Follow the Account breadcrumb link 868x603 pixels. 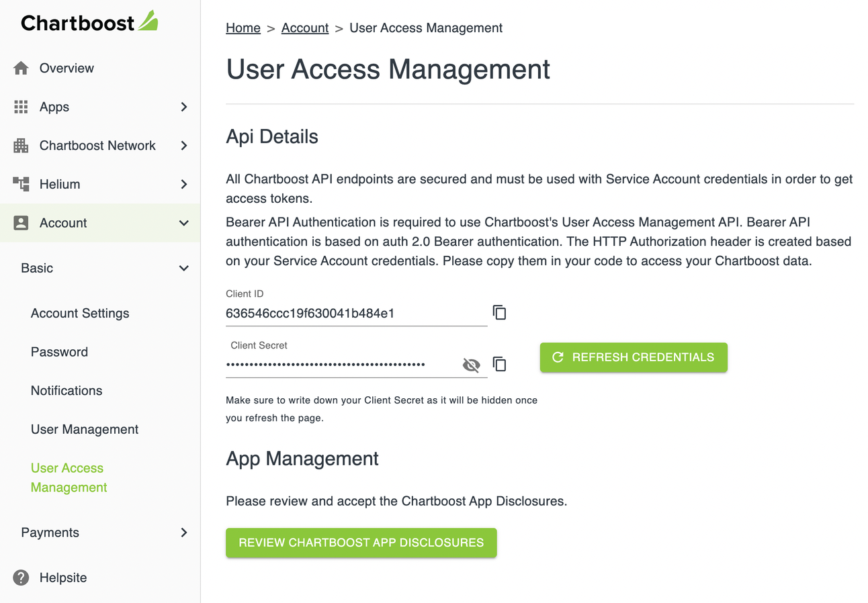[305, 28]
